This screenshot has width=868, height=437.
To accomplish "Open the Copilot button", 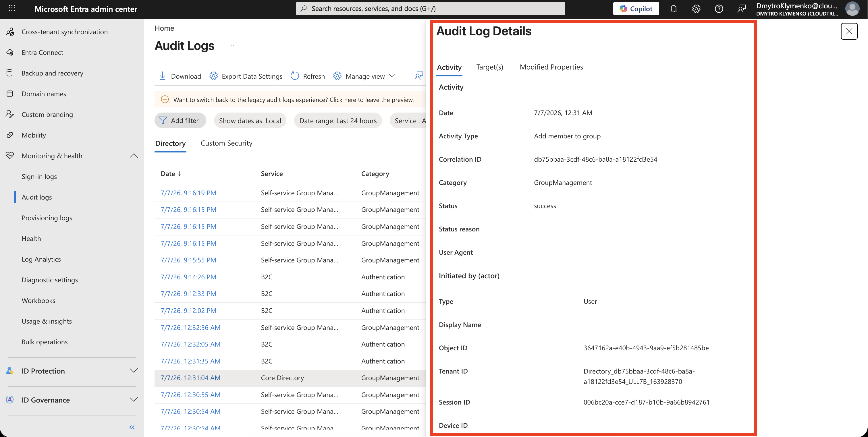I will pos(636,9).
